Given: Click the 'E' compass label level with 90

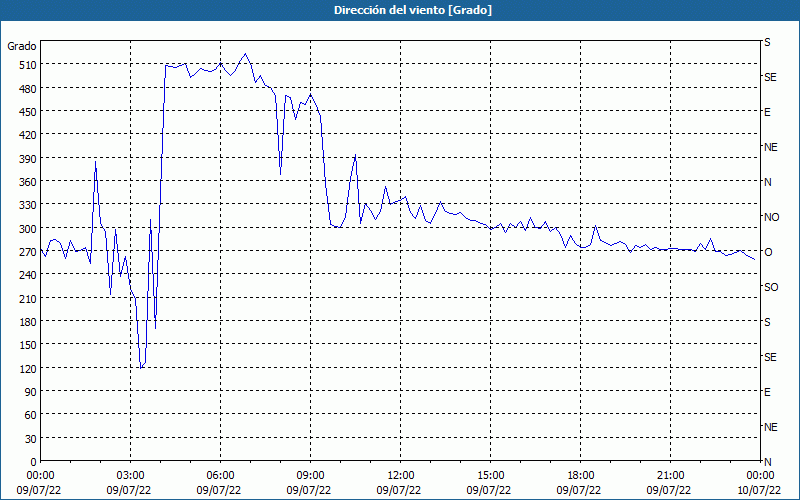Looking at the screenshot, I should point(767,392).
